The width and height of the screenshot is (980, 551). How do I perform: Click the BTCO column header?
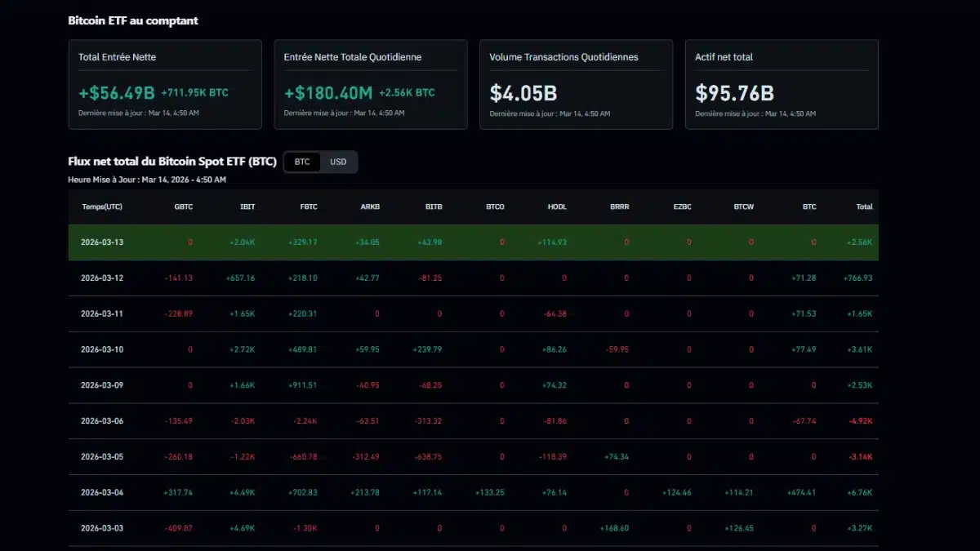point(494,207)
